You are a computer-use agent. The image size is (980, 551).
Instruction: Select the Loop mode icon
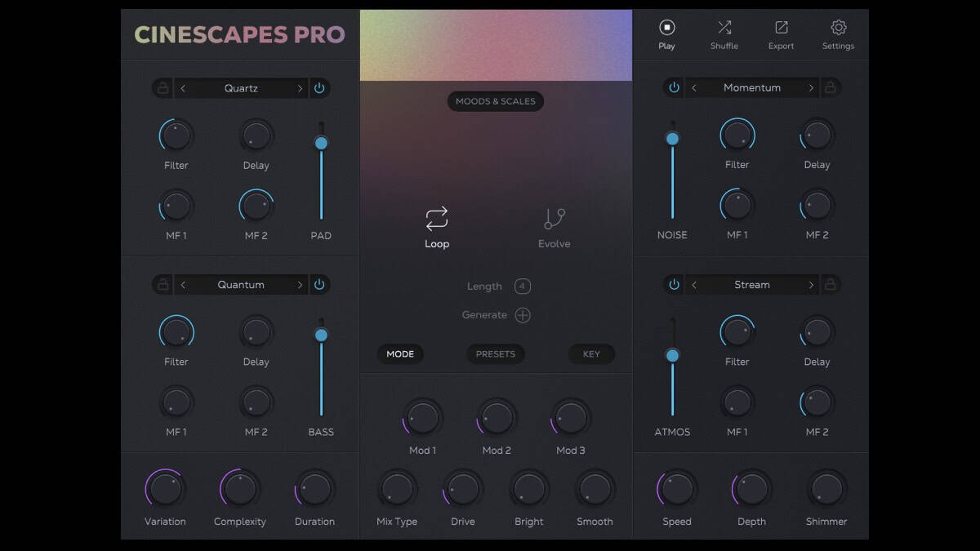(x=437, y=219)
